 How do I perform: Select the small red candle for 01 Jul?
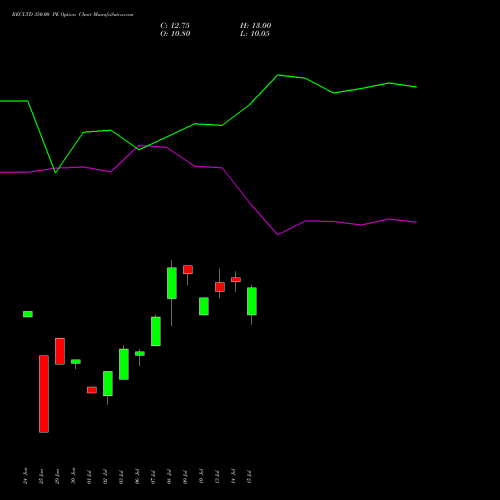click(92, 390)
